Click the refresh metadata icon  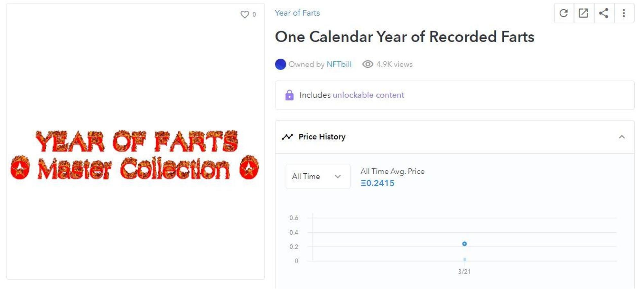[564, 13]
